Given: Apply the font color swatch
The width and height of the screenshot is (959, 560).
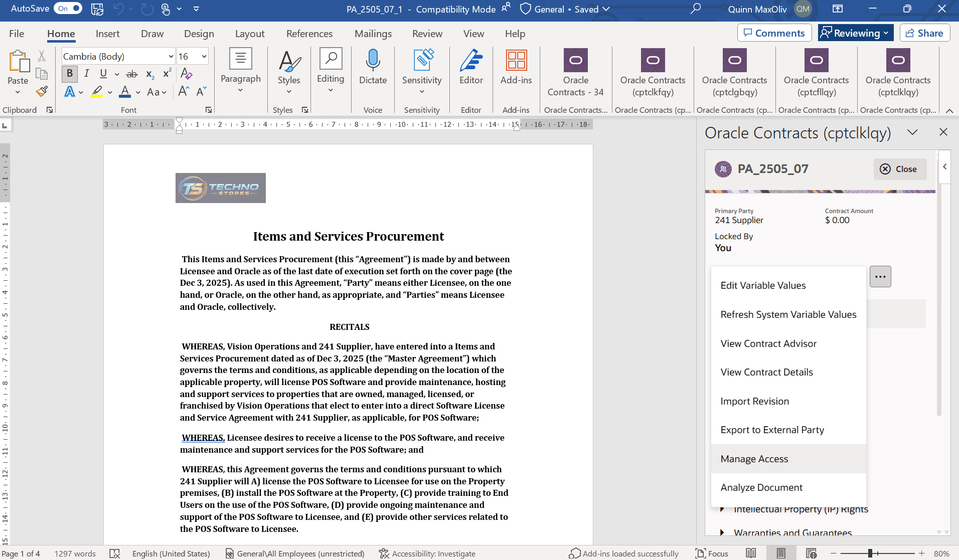Looking at the screenshot, I should [x=125, y=92].
